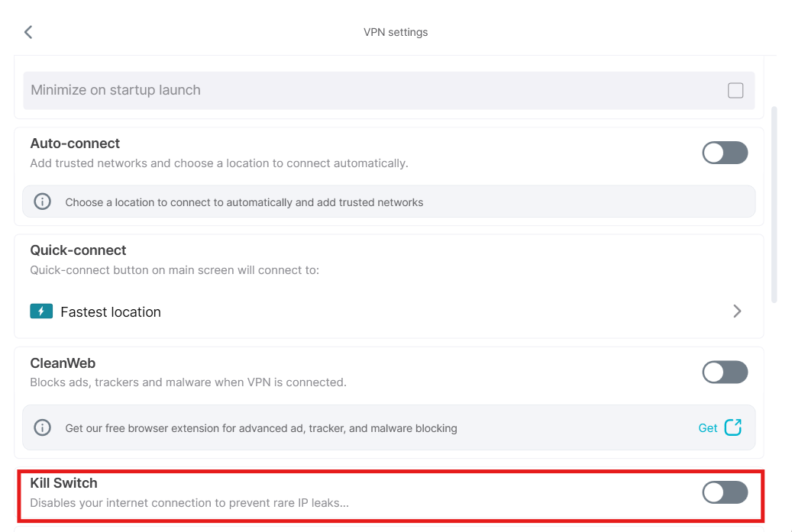Click the Auto-connect heading

(x=75, y=143)
